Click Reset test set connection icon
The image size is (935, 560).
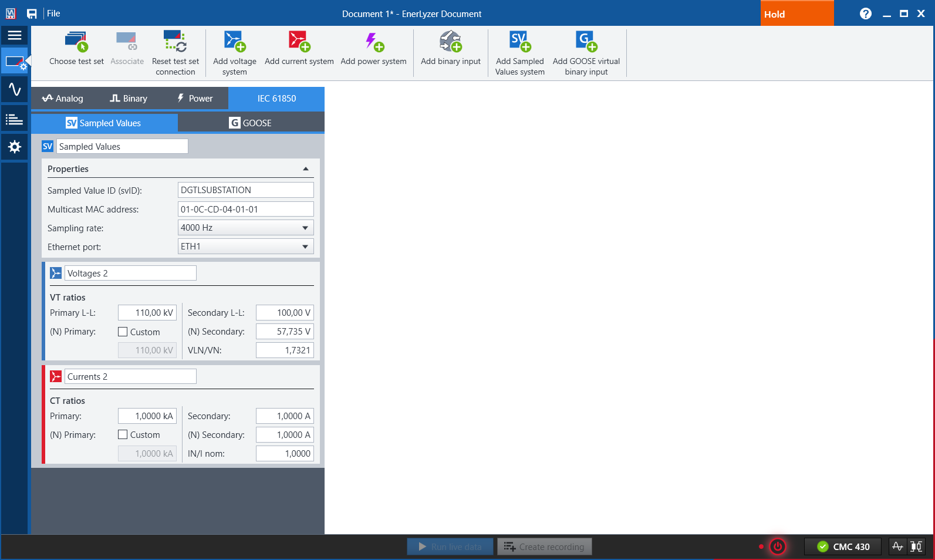coord(175,42)
